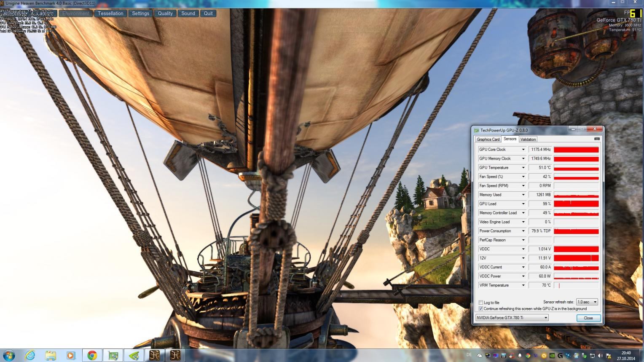Click the orange circular tray icon
Screen dimensions: 644x362
click(544, 355)
